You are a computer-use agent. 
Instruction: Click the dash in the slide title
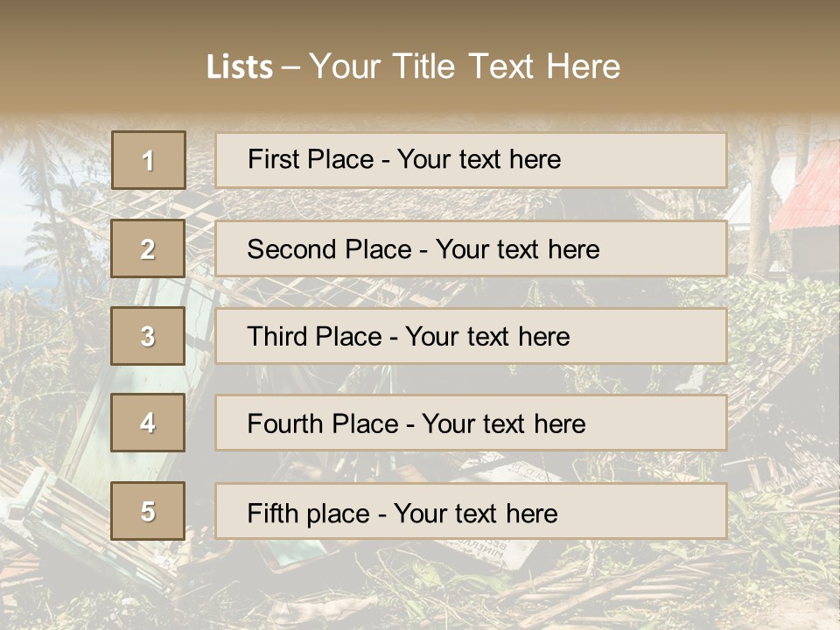(290, 67)
